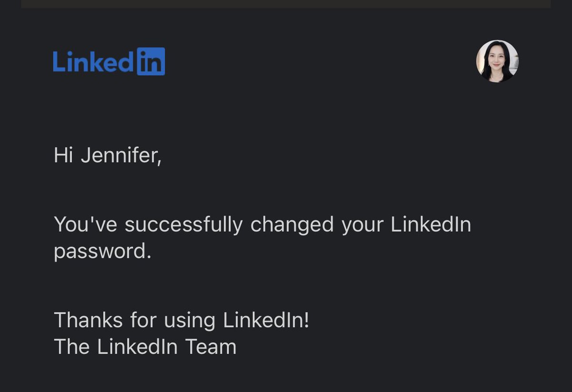This screenshot has width=572, height=392.
Task: Click the word "using" in the closing line
Action: (x=190, y=321)
